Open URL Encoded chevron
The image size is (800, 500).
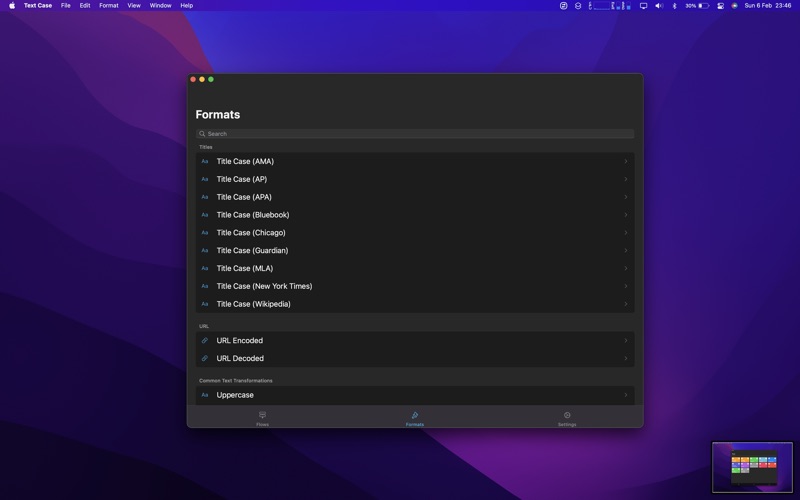(x=626, y=340)
